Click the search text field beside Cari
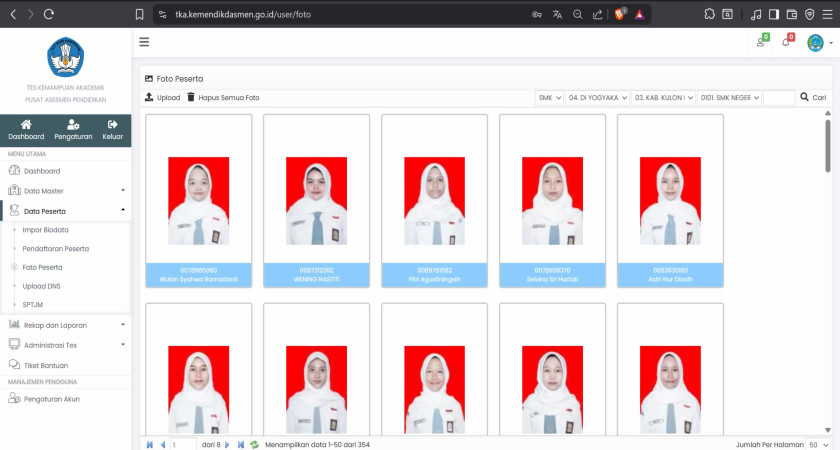The height and width of the screenshot is (450, 840). [x=779, y=98]
